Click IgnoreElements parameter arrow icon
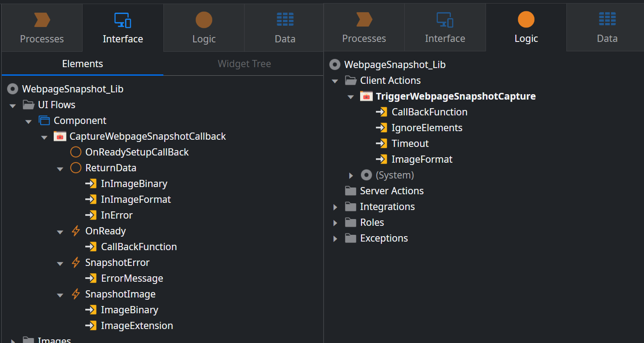The width and height of the screenshot is (644, 343). coord(381,128)
